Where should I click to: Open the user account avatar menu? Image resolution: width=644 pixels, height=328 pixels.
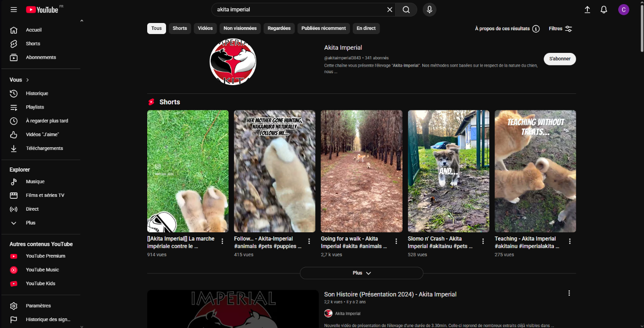coord(624,10)
